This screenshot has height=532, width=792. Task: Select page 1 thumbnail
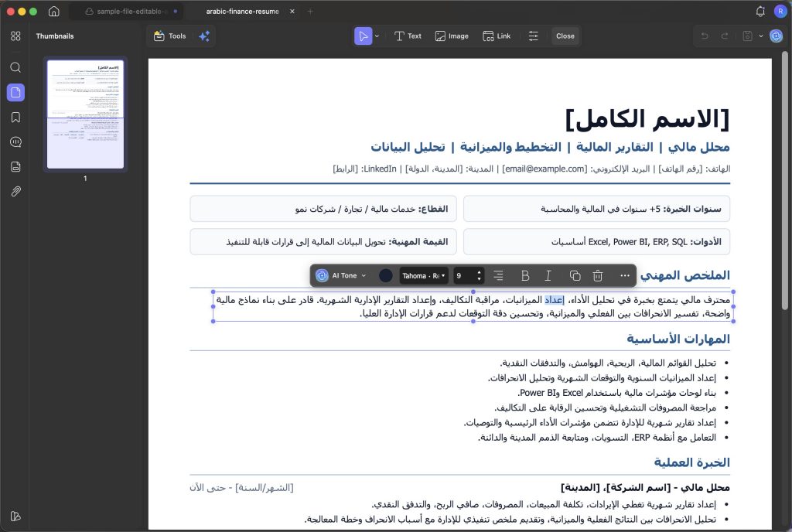[85, 114]
